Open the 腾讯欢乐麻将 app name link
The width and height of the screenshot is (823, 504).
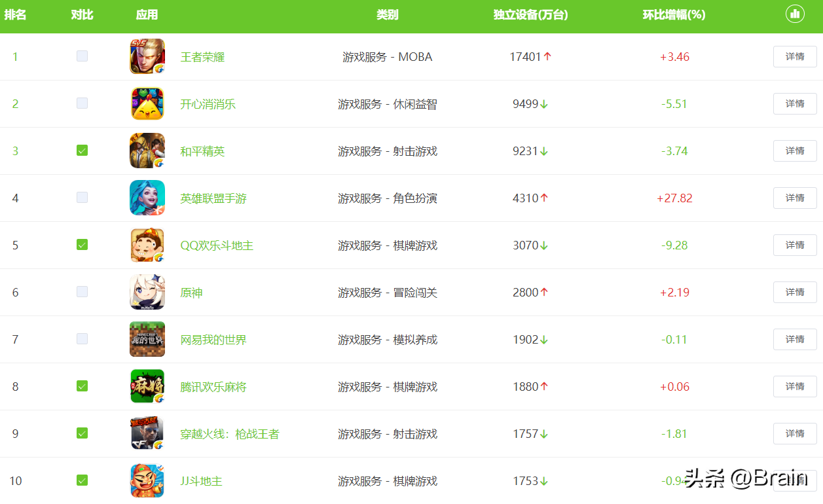213,387
